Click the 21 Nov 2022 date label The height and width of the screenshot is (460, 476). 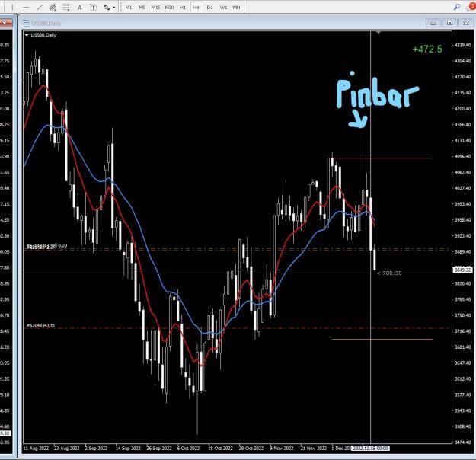314,449
